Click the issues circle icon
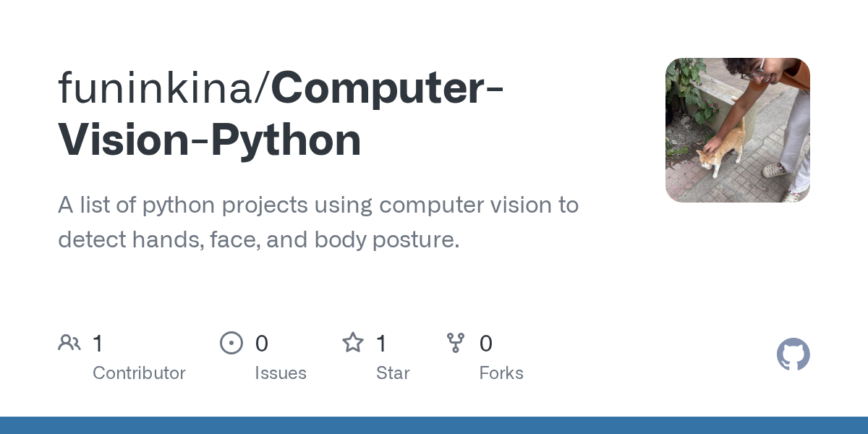Screen dimensions: 868x434 click(x=231, y=343)
